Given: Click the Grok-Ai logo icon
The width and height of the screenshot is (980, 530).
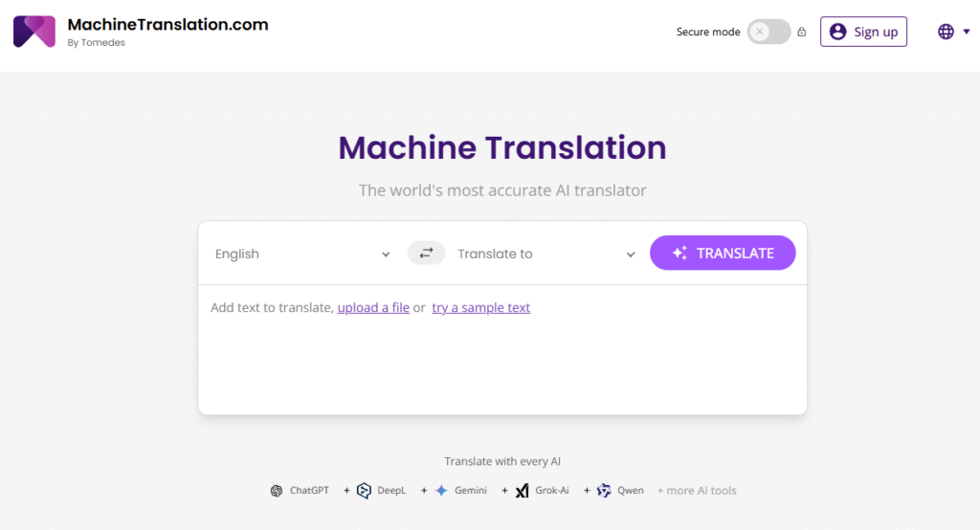Looking at the screenshot, I should coord(522,491).
